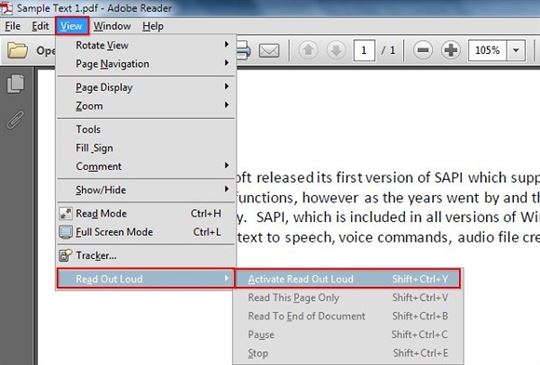Select Read To End of Document

pyautogui.click(x=348, y=316)
